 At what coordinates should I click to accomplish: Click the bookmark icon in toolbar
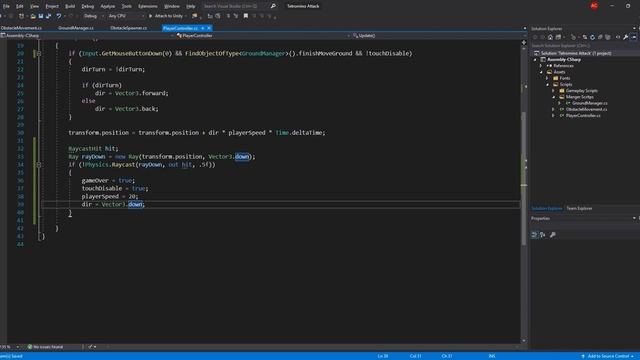tap(246, 16)
